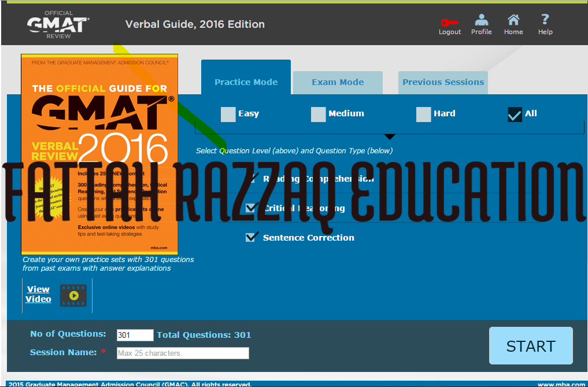Click the 'Sentence Correction' label

tap(308, 238)
